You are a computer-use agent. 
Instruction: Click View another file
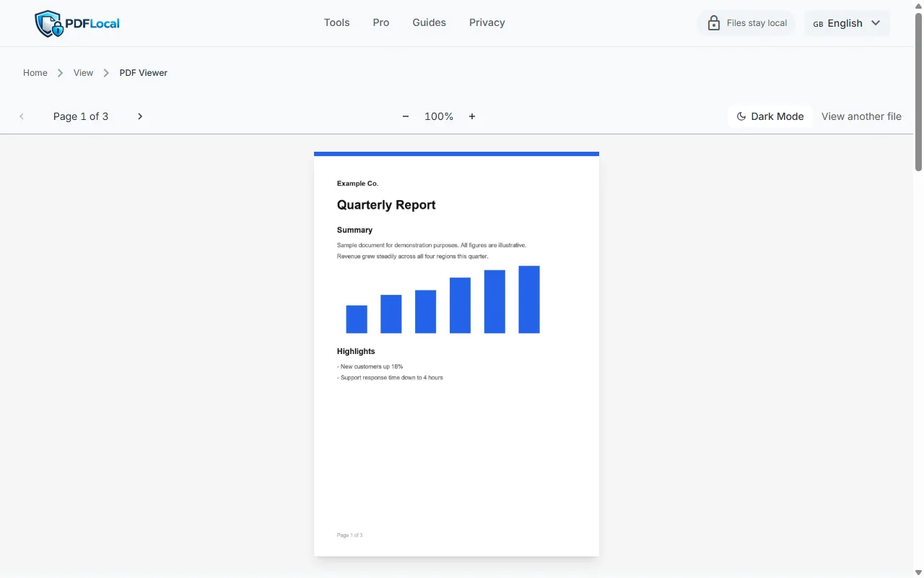(x=861, y=116)
